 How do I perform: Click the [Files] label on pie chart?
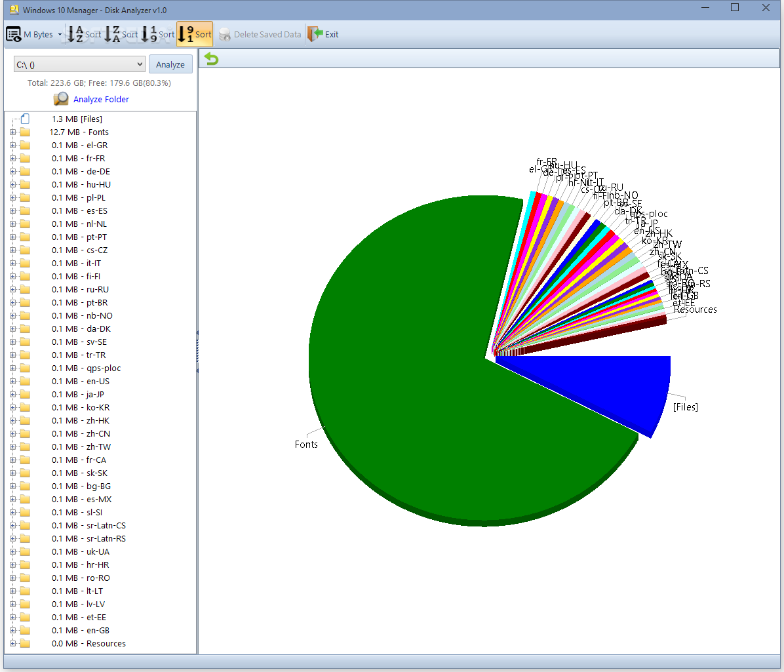[686, 407]
